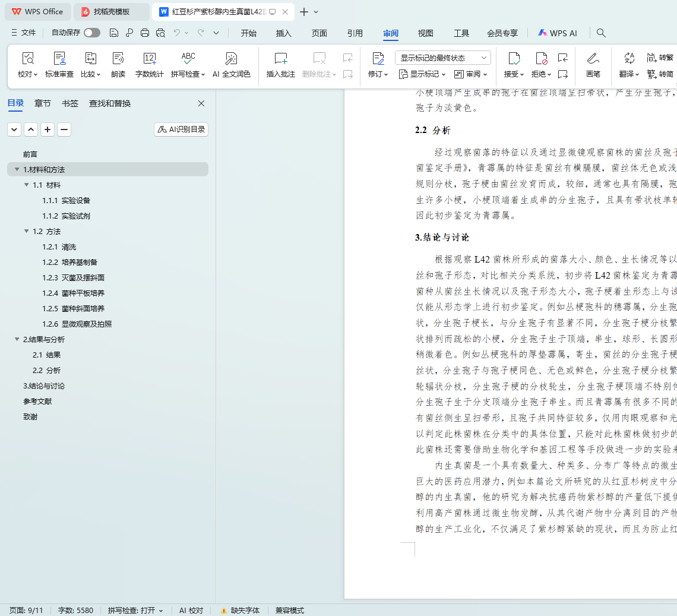Select the 画笔 pen tool
This screenshot has width=677, height=616.
[593, 65]
